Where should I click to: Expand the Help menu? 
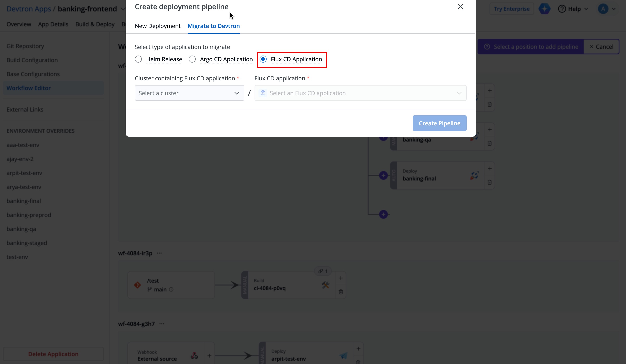coord(573,9)
